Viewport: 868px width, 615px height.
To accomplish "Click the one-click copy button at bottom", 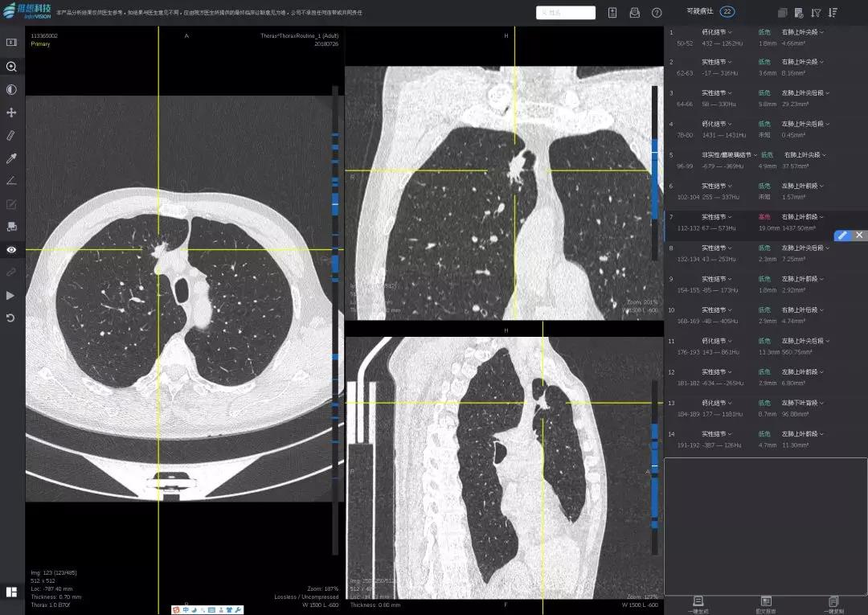I will tap(833, 604).
